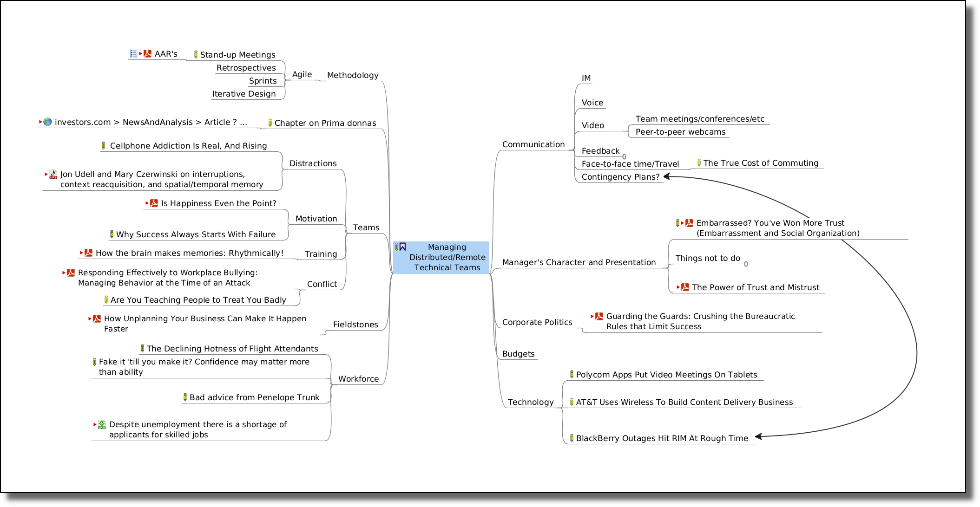Select the Technology node
This screenshot has height=507, width=980.
pyautogui.click(x=530, y=402)
